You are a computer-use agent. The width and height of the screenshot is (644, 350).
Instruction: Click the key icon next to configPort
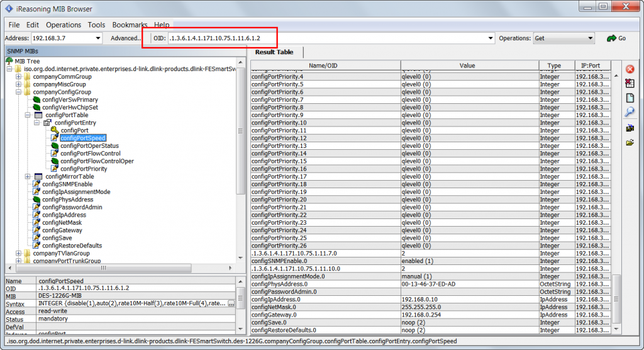[55, 130]
